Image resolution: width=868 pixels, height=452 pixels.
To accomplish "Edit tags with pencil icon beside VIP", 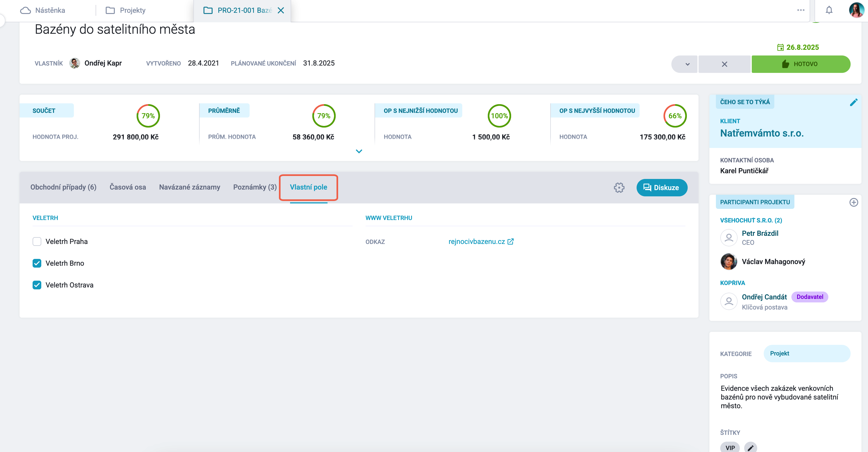I will 750,448.
